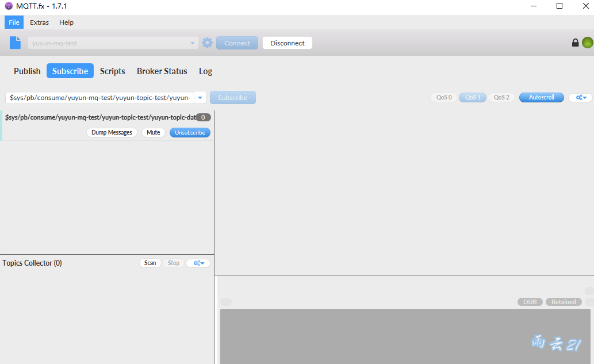Click Dump Messages for the subscribed topic

(112, 133)
